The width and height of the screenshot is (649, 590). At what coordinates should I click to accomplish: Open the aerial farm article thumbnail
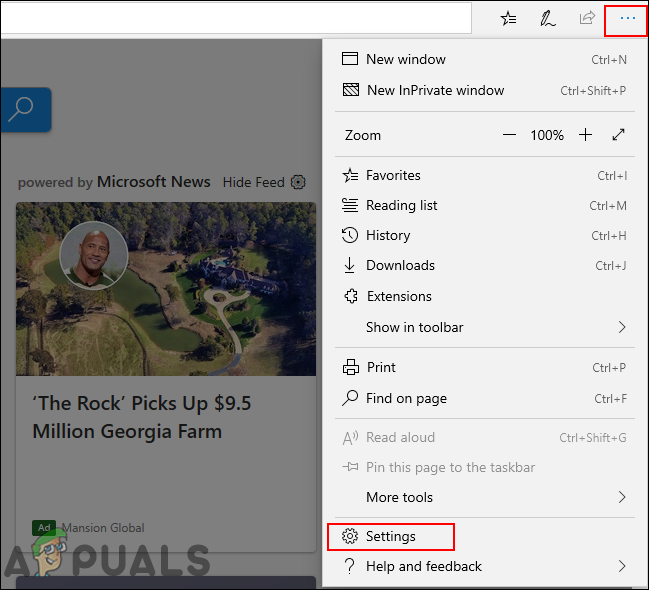(x=166, y=289)
